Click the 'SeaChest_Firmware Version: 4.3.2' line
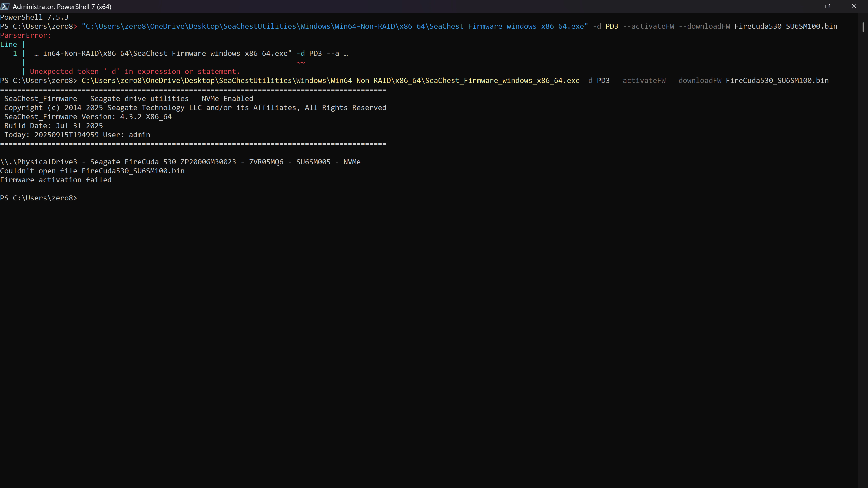The height and width of the screenshot is (488, 868). pos(88,117)
